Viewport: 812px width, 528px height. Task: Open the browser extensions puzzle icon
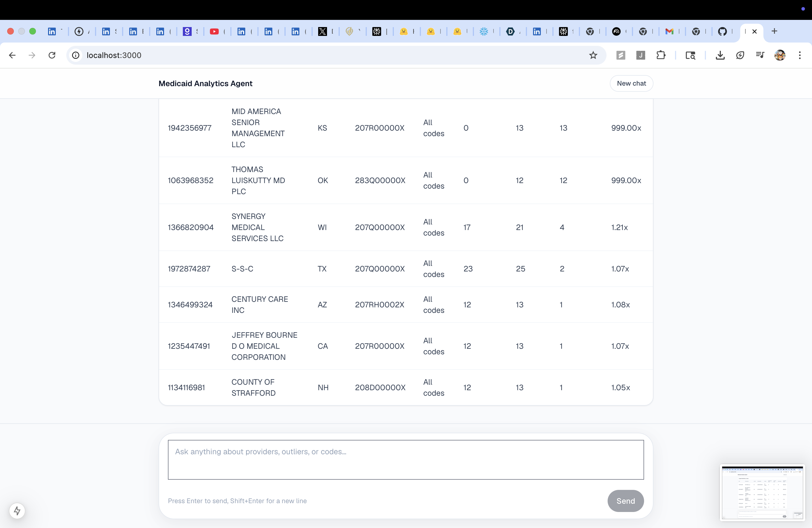(661, 55)
